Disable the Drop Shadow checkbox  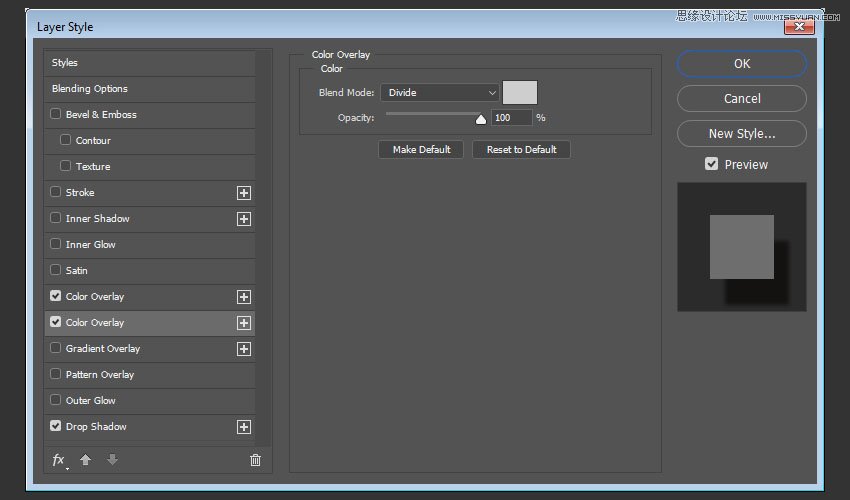(x=56, y=427)
